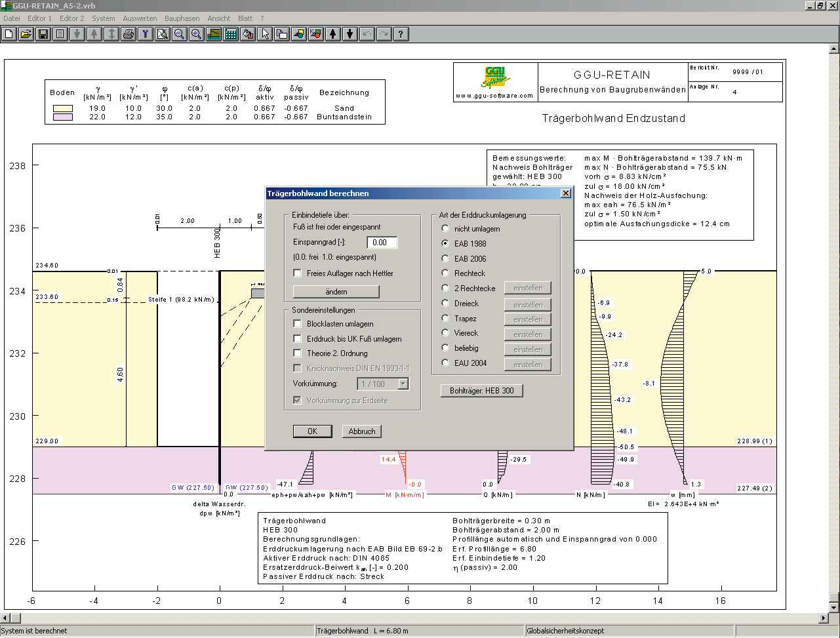Choose the EAU 2004 radio option
This screenshot has width=840, height=638.
click(x=446, y=363)
